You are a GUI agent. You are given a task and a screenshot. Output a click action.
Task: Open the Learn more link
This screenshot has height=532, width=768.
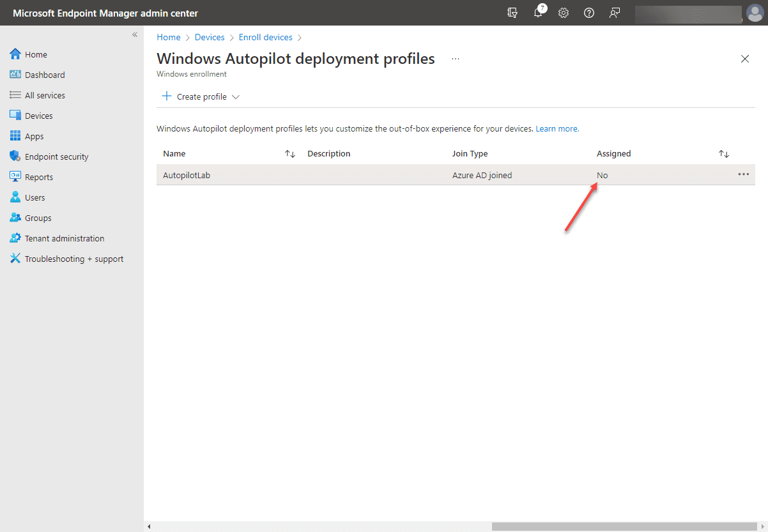(x=557, y=128)
